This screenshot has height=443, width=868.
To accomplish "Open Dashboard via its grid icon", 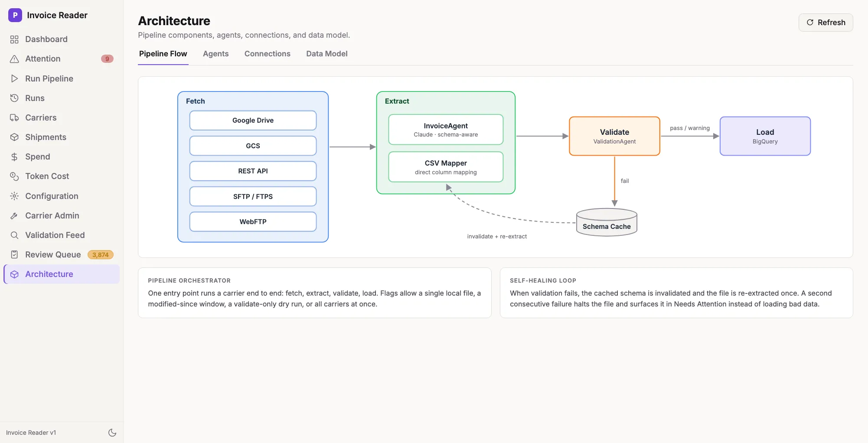I will (14, 39).
